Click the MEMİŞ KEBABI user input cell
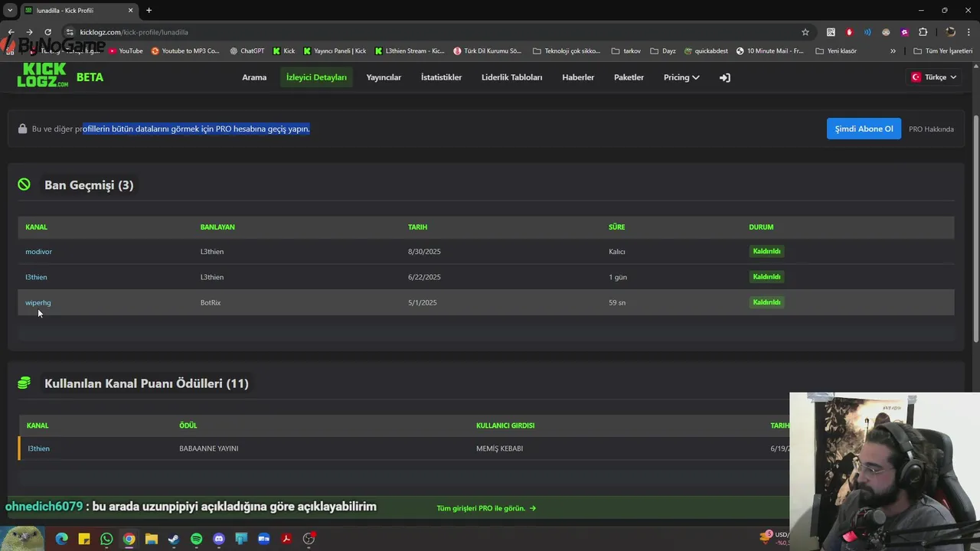 tap(499, 448)
